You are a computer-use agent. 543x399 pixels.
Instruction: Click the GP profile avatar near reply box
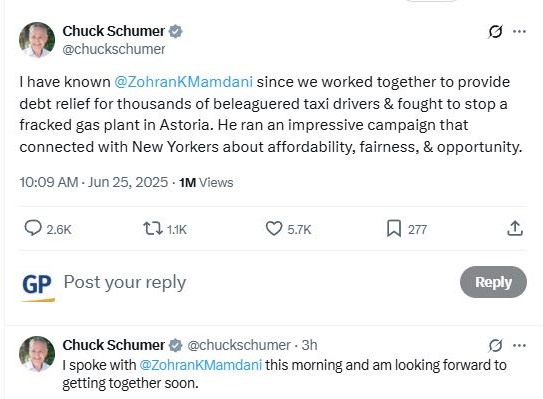(x=37, y=285)
